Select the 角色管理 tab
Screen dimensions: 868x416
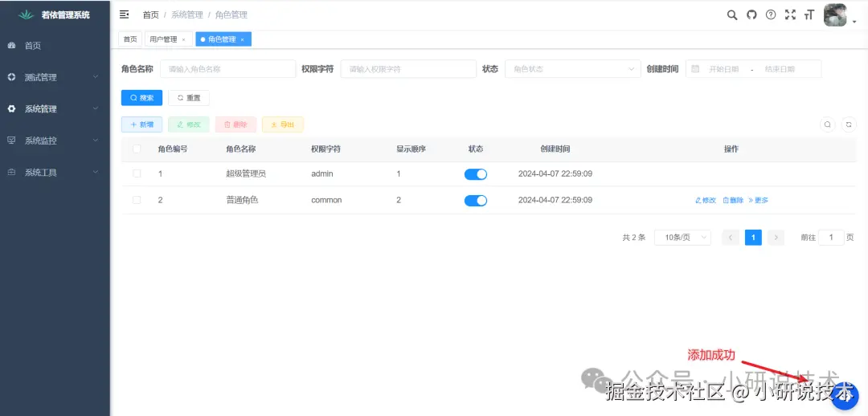(x=223, y=39)
